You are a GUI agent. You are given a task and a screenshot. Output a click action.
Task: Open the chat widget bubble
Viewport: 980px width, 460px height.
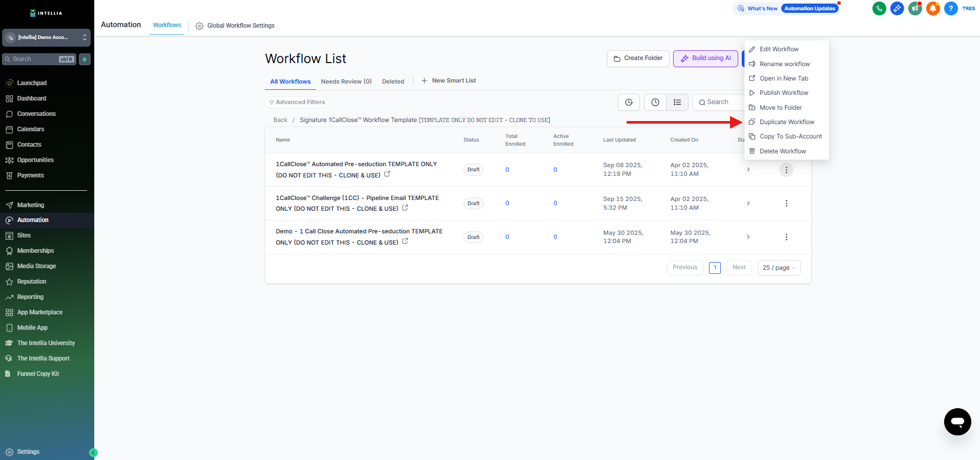957,422
